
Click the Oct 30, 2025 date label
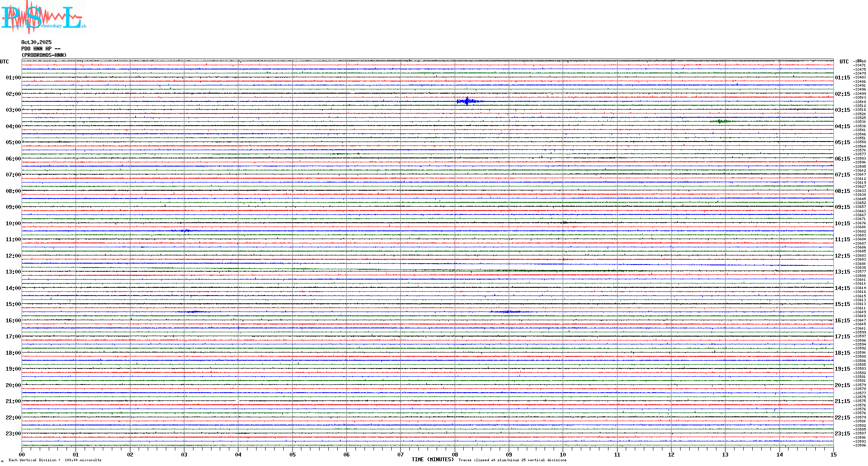(x=36, y=42)
